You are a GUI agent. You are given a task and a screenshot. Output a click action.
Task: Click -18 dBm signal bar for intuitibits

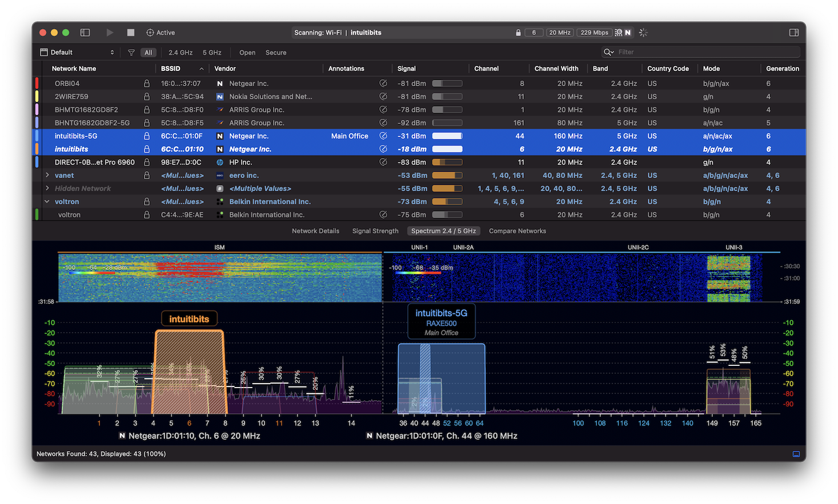click(x=447, y=149)
